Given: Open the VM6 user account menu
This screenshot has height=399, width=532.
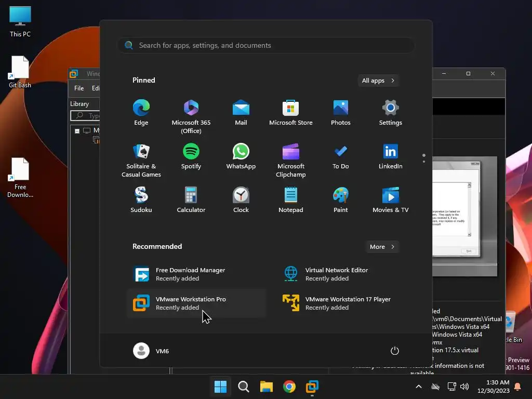Looking at the screenshot, I should pyautogui.click(x=151, y=351).
